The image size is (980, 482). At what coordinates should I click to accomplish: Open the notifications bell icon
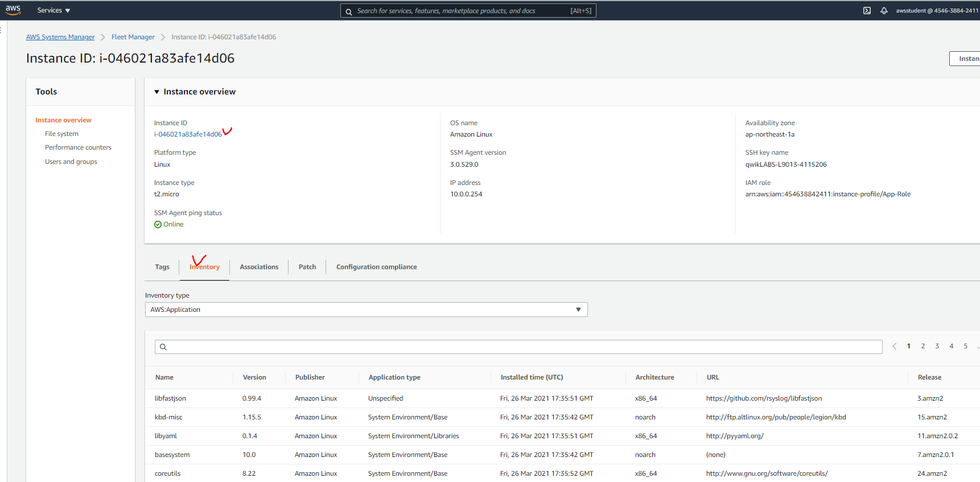pyautogui.click(x=884, y=10)
